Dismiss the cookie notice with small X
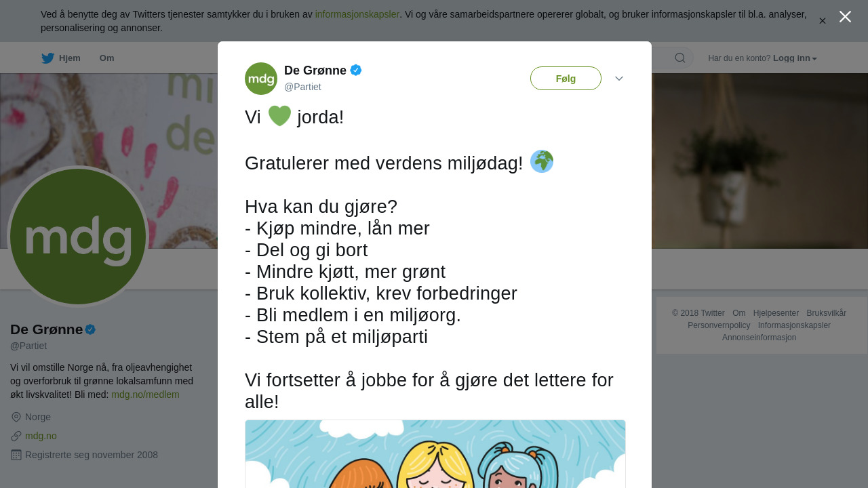Screen dimensions: 868x488 [823, 21]
